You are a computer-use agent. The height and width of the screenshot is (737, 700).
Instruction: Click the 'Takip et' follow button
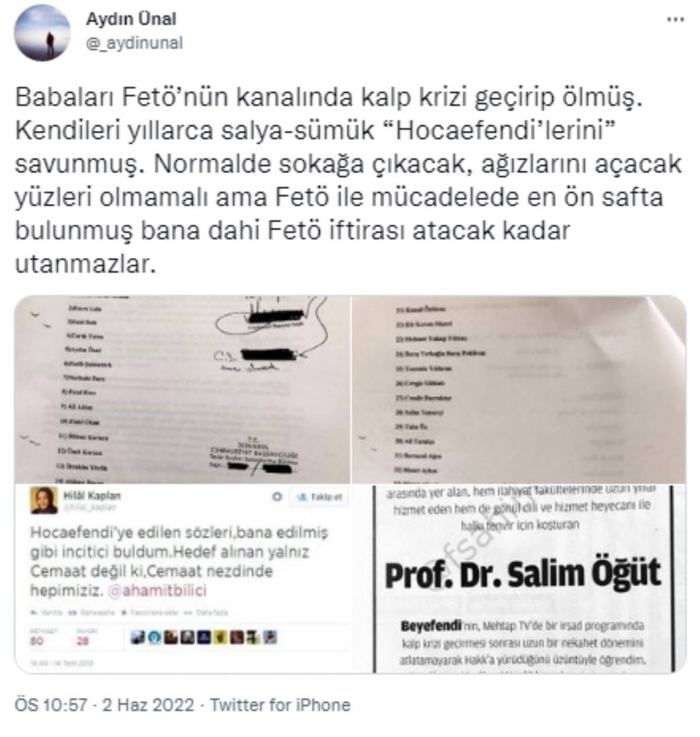click(x=319, y=497)
